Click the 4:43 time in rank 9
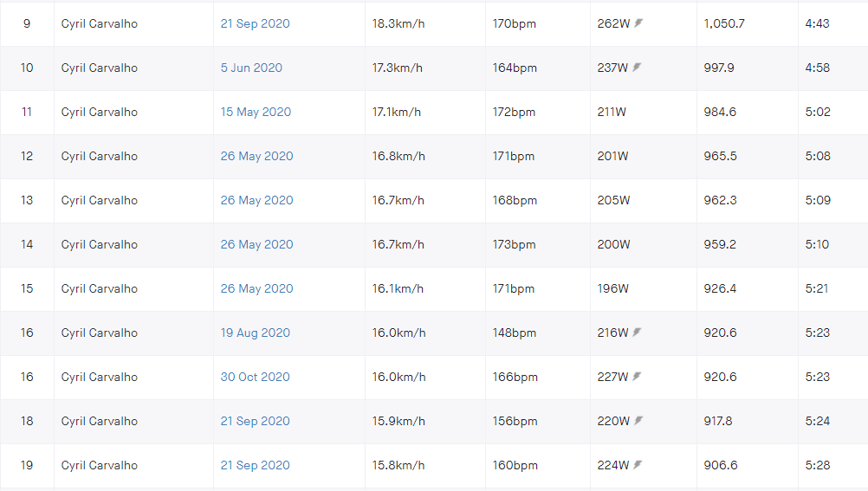Image resolution: width=868 pixels, height=491 pixels. [x=817, y=23]
